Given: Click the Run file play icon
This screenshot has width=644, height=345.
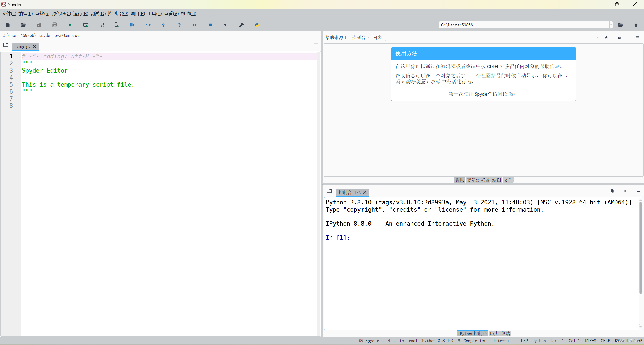Looking at the screenshot, I should 70,25.
